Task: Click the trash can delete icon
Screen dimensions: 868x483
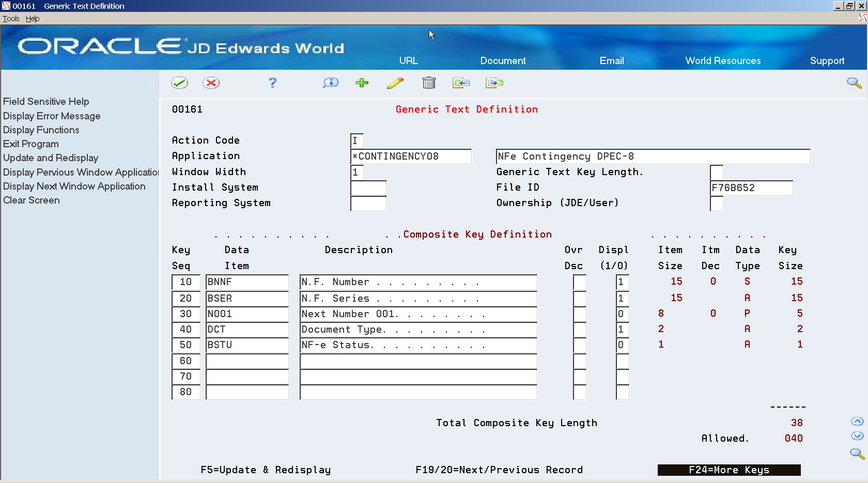Action: coord(429,83)
